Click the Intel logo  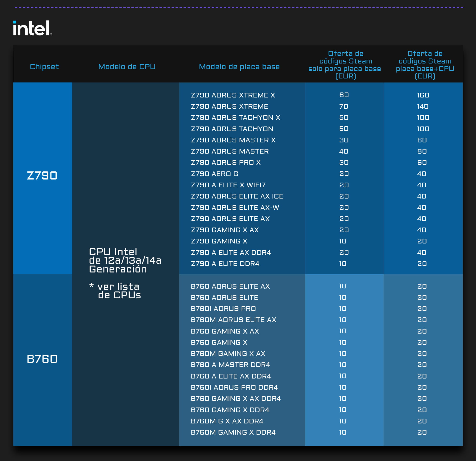coord(32,28)
